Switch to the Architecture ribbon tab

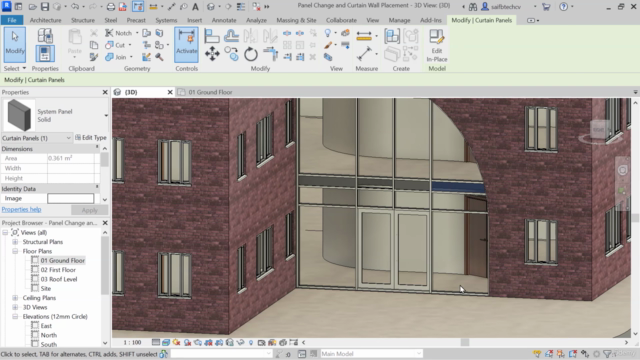[x=45, y=20]
